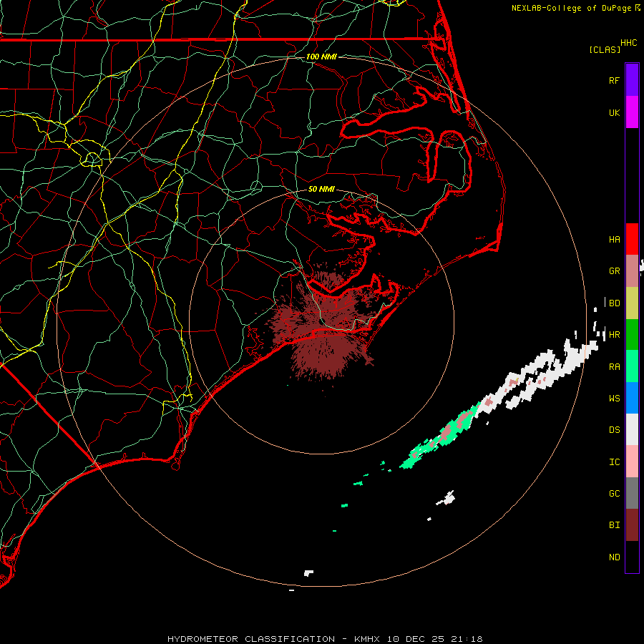Click the DS white legend swatch
This screenshot has width=644, height=644.
point(632,429)
